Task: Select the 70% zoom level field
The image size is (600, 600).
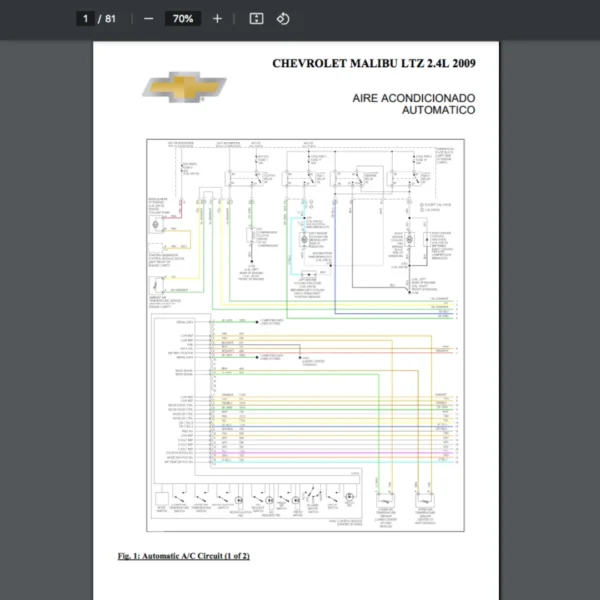Action: click(x=183, y=19)
